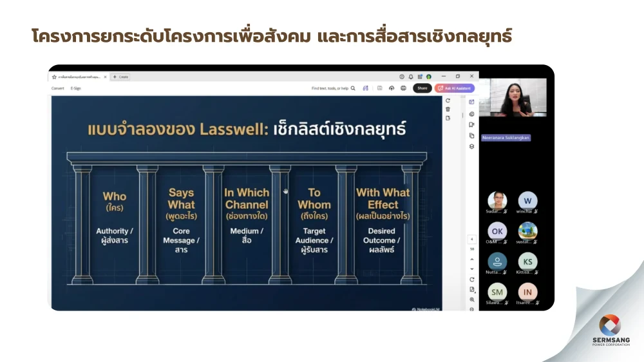Click the 'In Which Channel' pillar heading

point(247,198)
